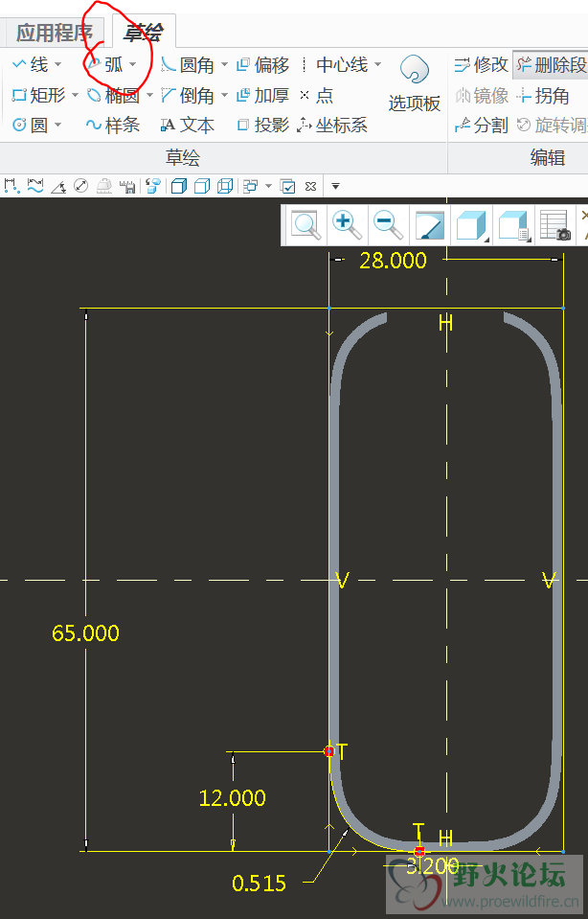Click the dimension-with-dots icon in quick toolbar
588x919 pixels.
[11, 186]
